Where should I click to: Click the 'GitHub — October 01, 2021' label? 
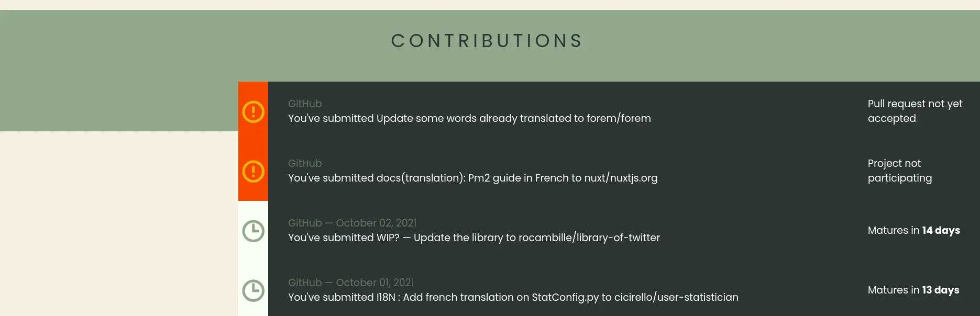coord(351,283)
